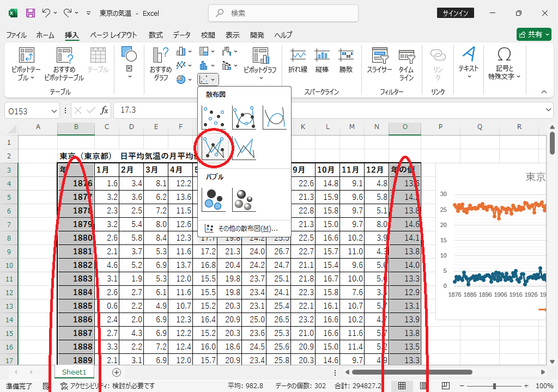Image resolution: width=558 pixels, height=392 pixels.
Task: Click the タイムライン filter icon
Action: (x=407, y=56)
